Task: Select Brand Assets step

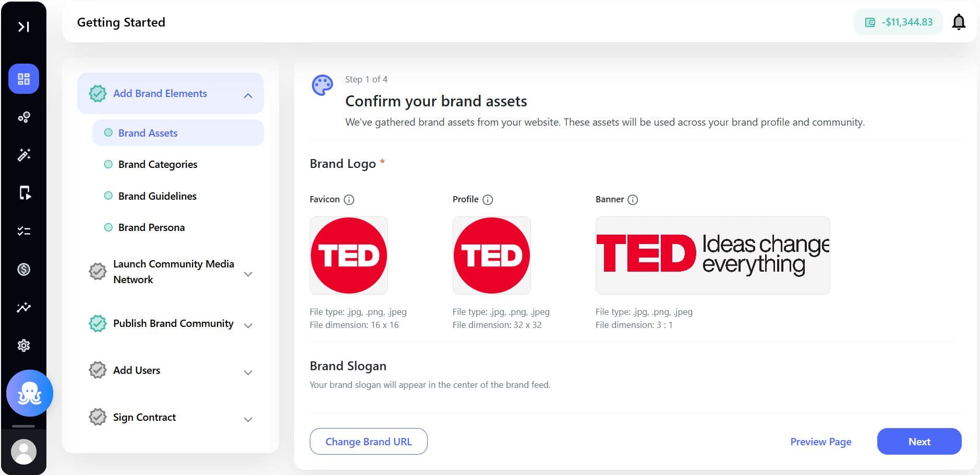Action: [x=178, y=133]
